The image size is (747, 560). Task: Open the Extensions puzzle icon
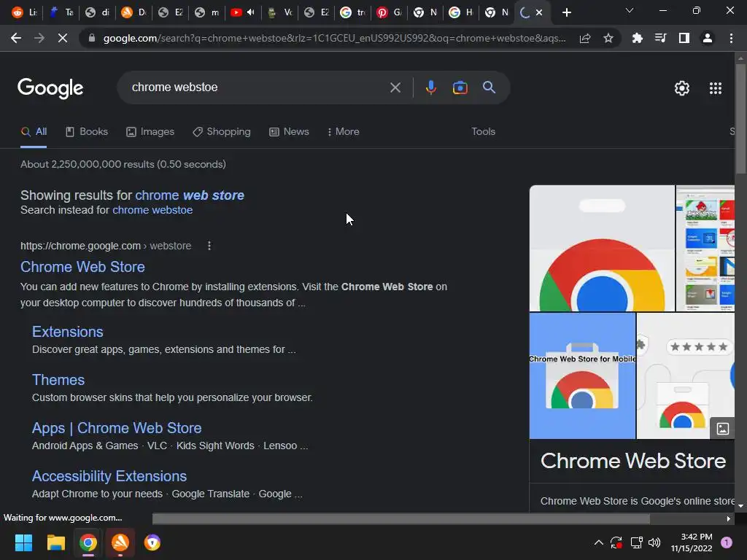click(x=637, y=38)
